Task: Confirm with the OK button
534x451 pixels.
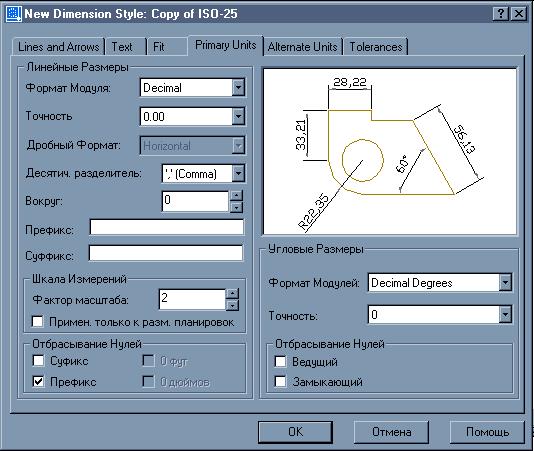Action: [x=295, y=432]
